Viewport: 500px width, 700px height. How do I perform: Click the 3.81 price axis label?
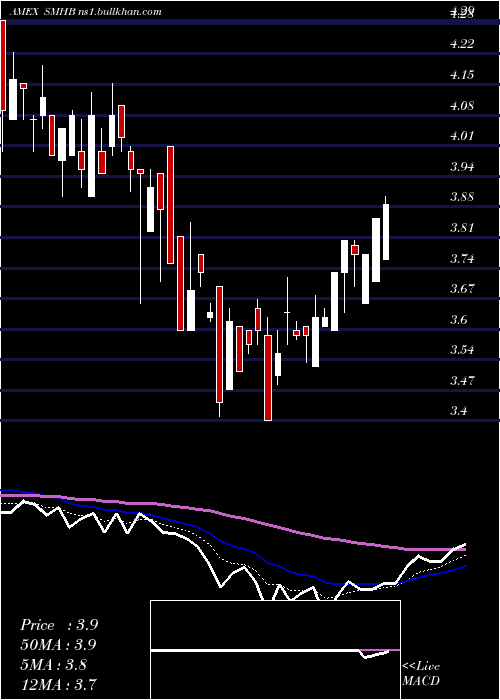coord(462,228)
